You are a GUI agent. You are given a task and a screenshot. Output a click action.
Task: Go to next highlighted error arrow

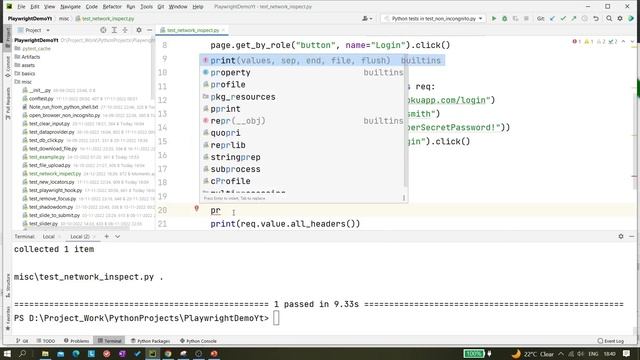click(632, 41)
